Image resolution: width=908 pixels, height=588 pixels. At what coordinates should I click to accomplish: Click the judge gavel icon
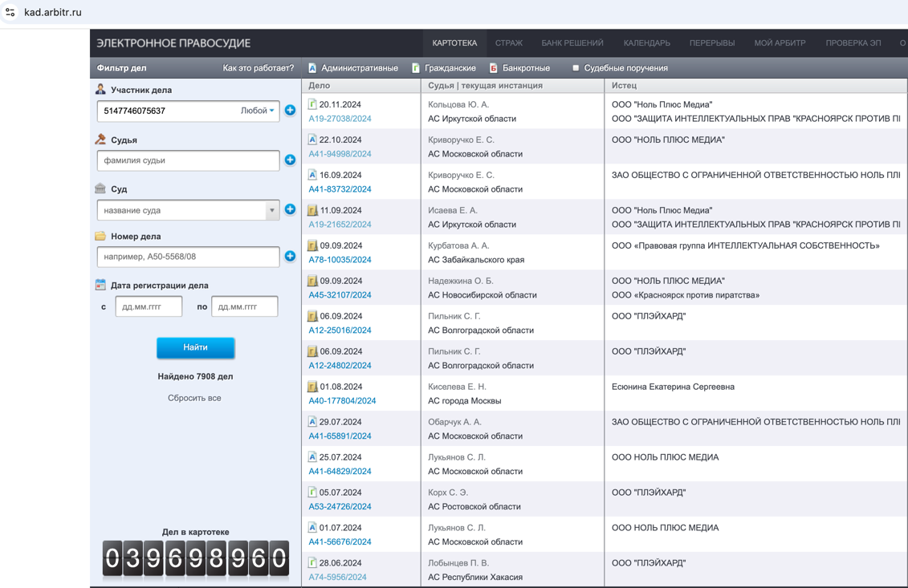[101, 140]
